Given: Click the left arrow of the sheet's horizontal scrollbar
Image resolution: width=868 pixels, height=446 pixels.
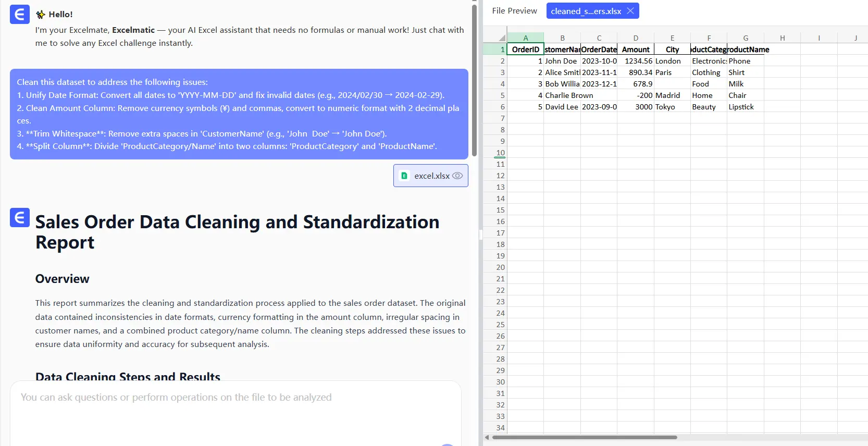Looking at the screenshot, I should click(x=487, y=437).
